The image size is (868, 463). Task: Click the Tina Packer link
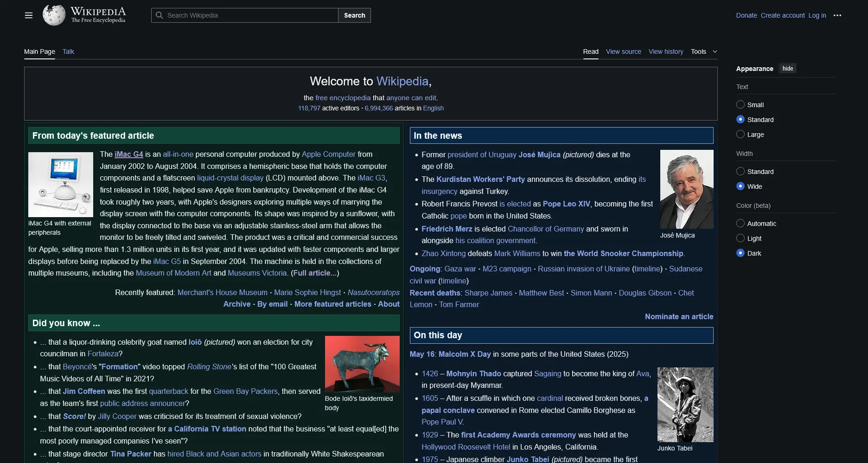point(131,454)
